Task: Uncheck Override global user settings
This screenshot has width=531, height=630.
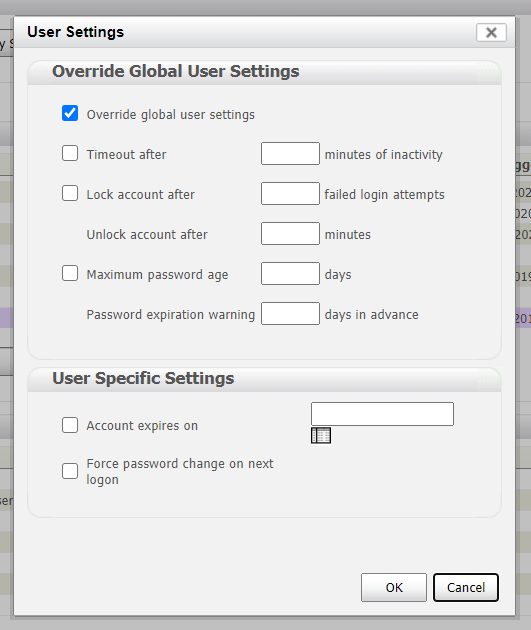Action: coord(70,113)
